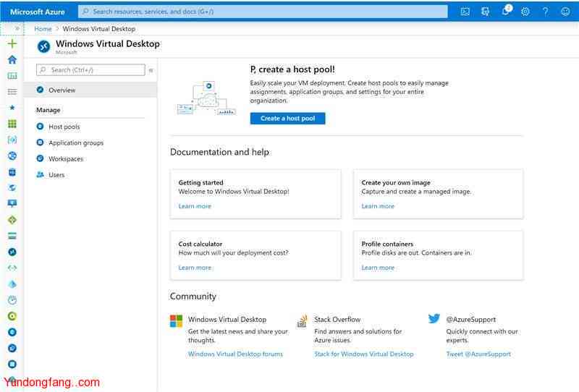Go to Home via sidebar house icon
579x392 pixels.
12,60
